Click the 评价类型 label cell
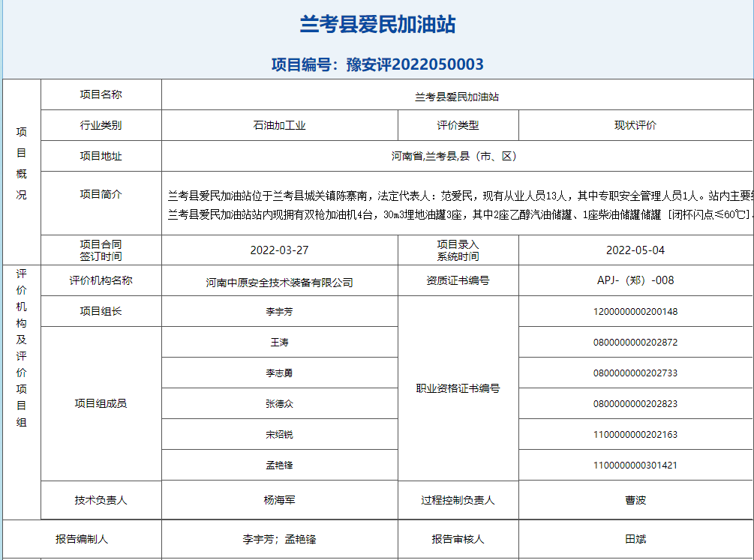Viewport: 754px width, 560px height. pos(458,125)
